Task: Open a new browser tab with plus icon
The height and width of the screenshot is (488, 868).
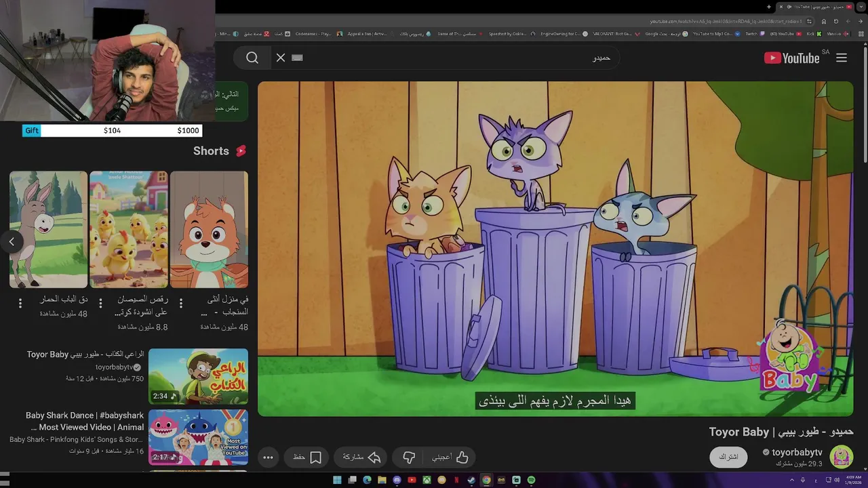Action: point(769,7)
